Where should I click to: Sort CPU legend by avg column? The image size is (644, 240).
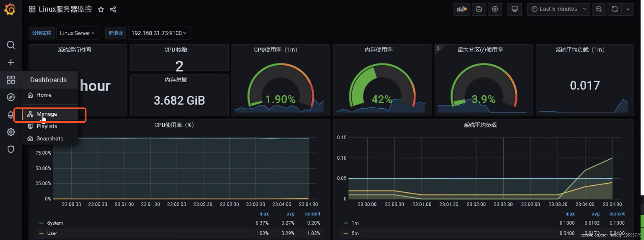290,214
